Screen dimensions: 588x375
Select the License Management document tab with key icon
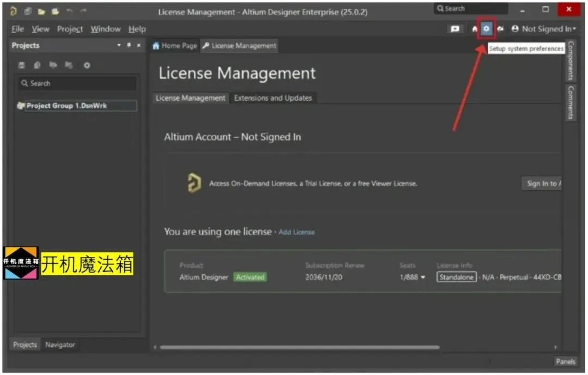[x=239, y=46]
